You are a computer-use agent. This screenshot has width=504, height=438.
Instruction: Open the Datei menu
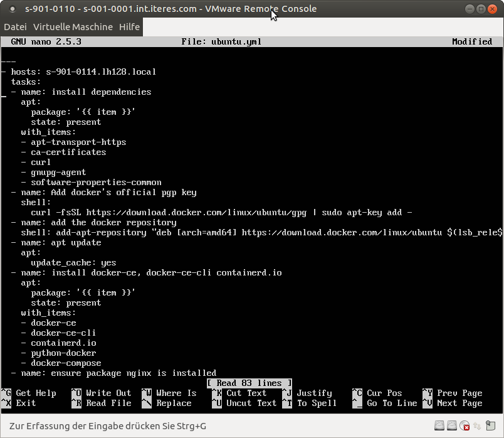click(x=15, y=27)
